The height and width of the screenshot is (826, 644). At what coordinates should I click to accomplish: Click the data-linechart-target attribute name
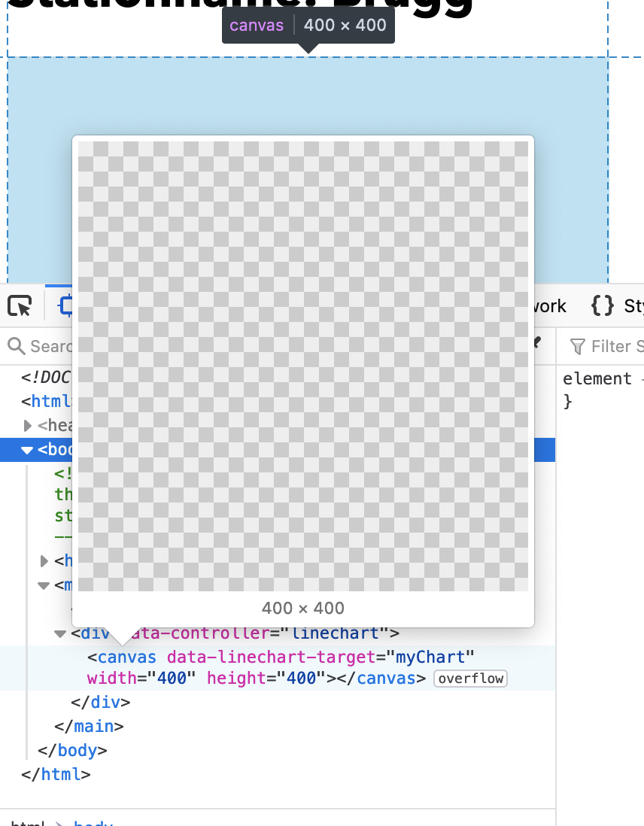click(x=272, y=657)
